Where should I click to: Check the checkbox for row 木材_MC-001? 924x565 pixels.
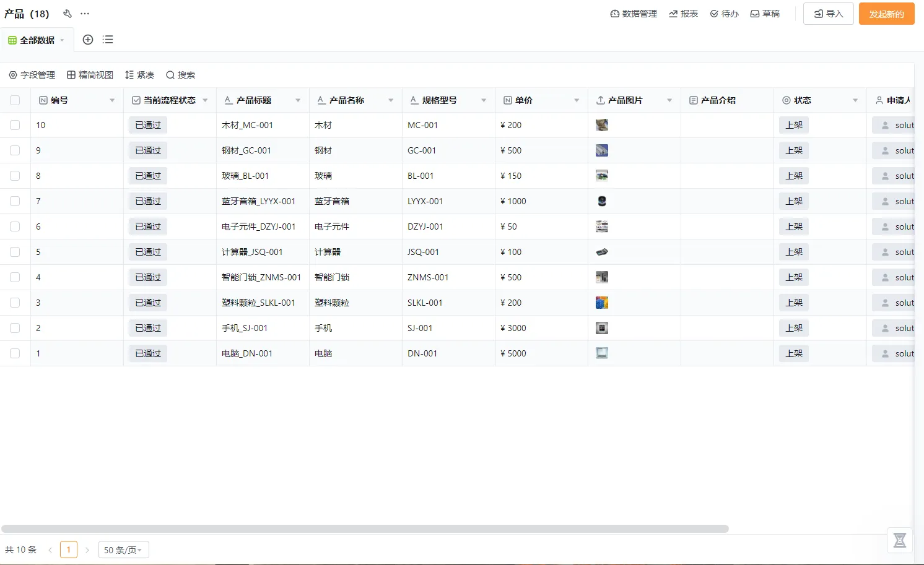[15, 124]
